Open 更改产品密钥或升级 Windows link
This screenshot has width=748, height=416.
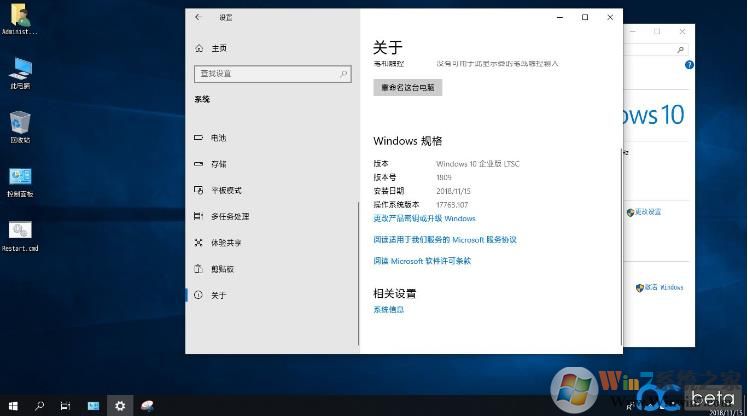click(424, 218)
